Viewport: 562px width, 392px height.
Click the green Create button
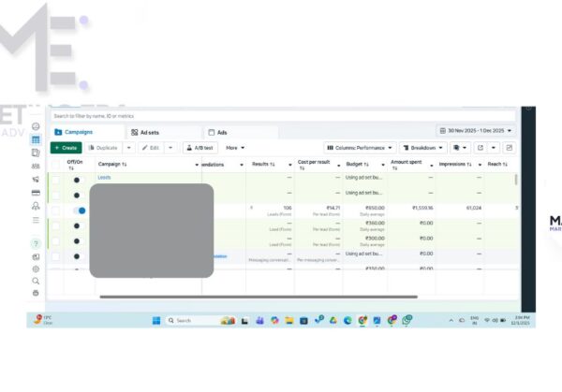tap(66, 148)
